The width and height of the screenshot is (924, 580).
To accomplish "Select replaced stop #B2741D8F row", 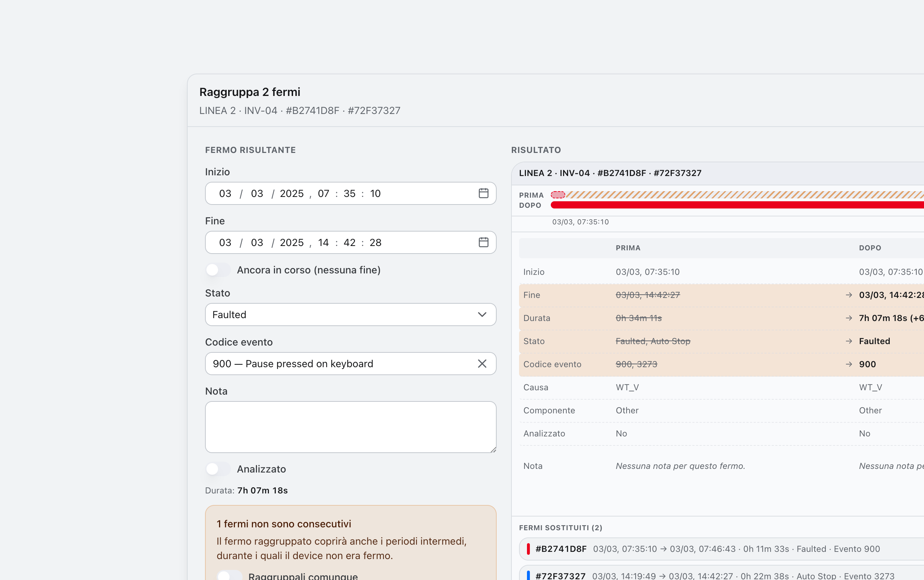I will [x=722, y=549].
